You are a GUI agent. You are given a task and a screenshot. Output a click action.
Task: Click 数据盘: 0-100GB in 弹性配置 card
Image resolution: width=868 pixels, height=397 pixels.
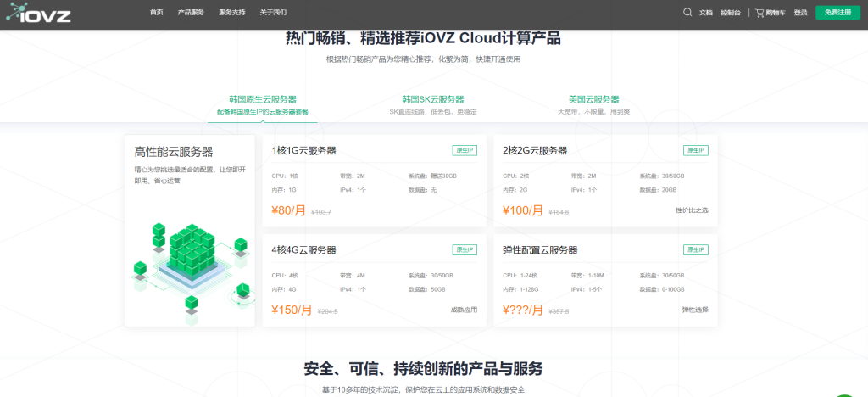(662, 289)
